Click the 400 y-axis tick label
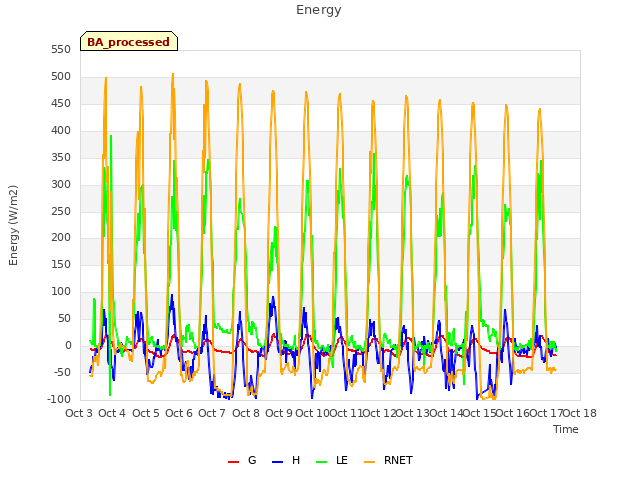Screen dimensions: 640x480 pos(61,131)
